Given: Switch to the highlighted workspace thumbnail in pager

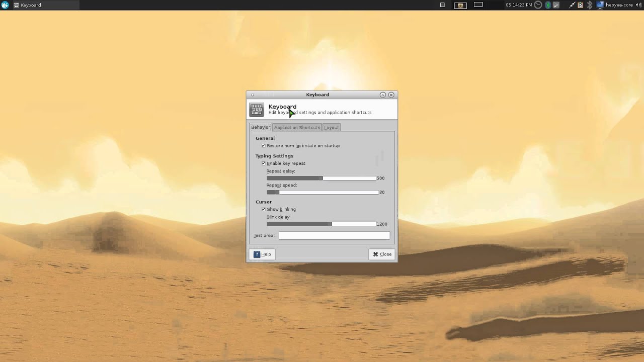Looking at the screenshot, I should (460, 5).
